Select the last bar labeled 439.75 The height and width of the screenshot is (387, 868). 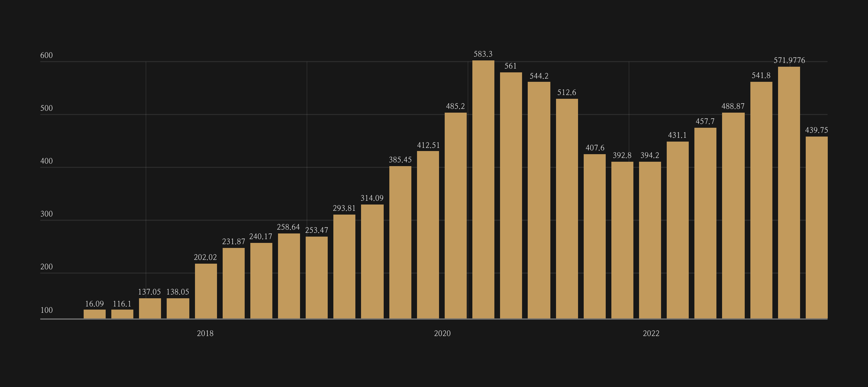pyautogui.click(x=816, y=227)
